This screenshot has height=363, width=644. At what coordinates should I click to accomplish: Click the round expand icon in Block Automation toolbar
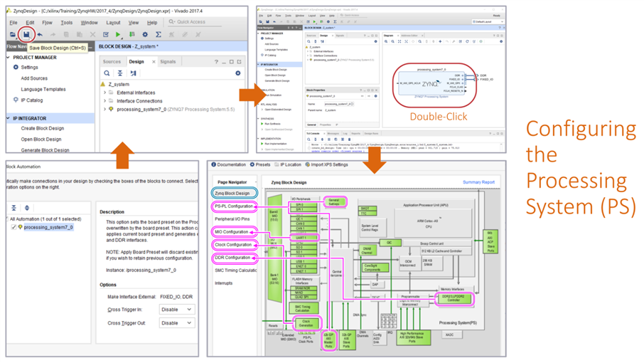[x=27, y=208]
